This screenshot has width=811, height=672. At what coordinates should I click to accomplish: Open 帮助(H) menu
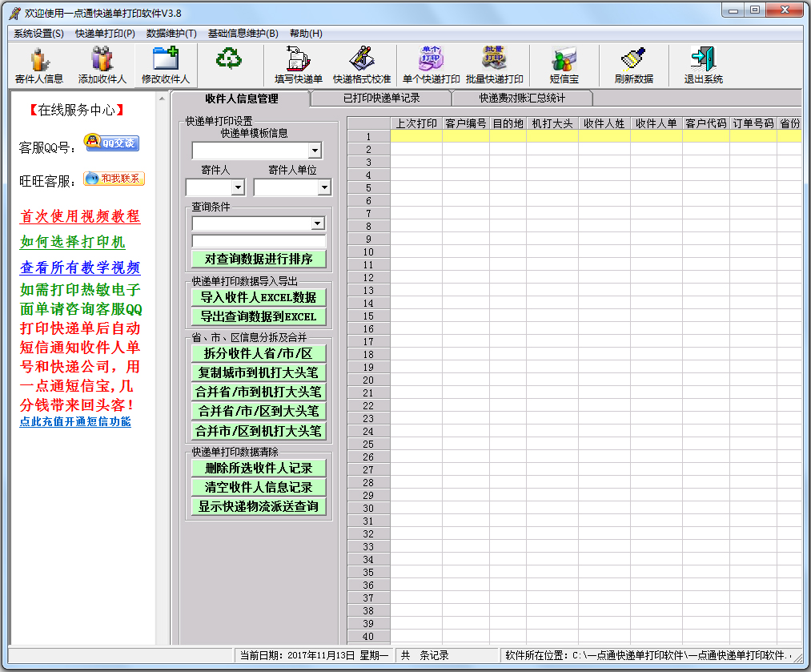(306, 34)
